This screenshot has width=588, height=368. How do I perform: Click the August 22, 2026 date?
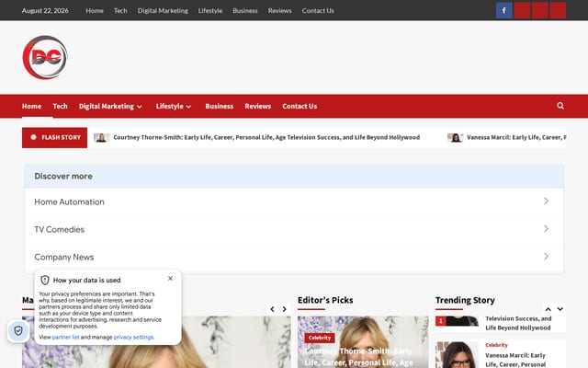point(45,10)
